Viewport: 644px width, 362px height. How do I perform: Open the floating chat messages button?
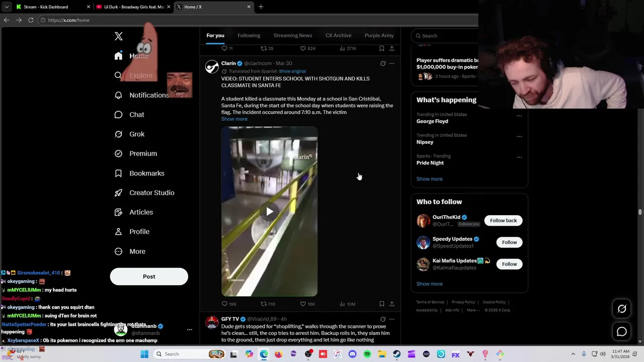point(622,332)
